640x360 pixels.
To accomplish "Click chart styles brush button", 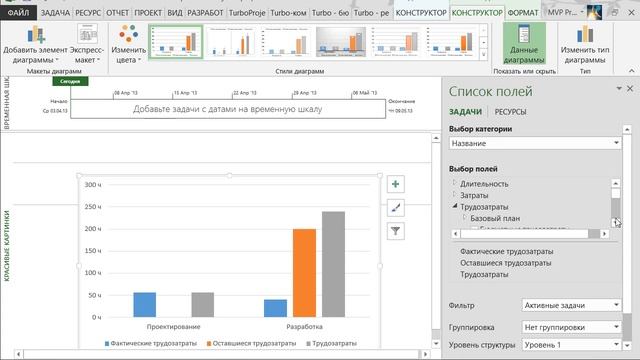I will tap(396, 208).
